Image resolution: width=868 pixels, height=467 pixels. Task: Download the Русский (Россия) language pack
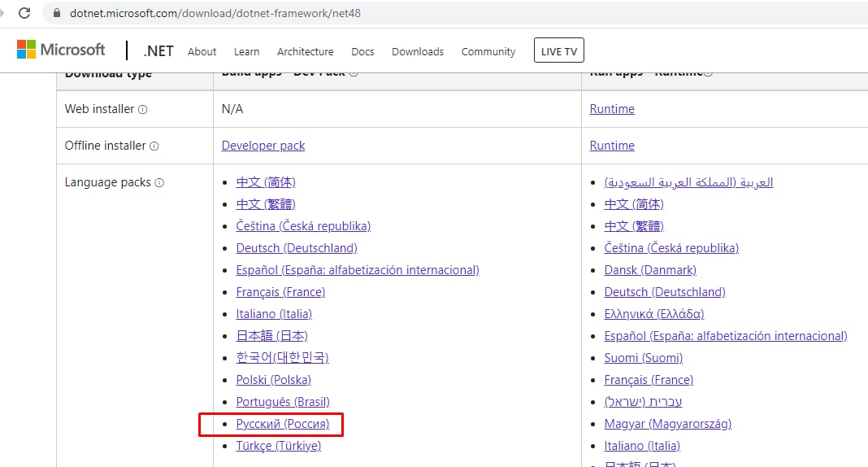click(x=282, y=424)
